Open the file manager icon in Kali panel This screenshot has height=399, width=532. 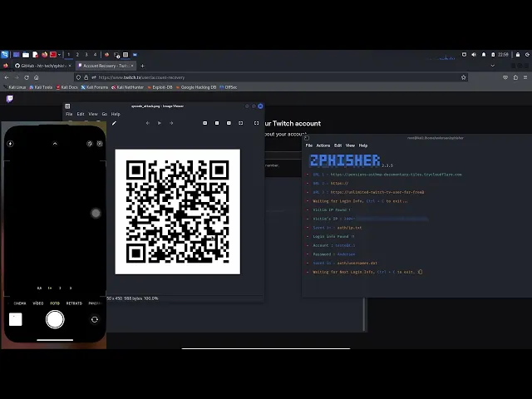[x=26, y=55]
